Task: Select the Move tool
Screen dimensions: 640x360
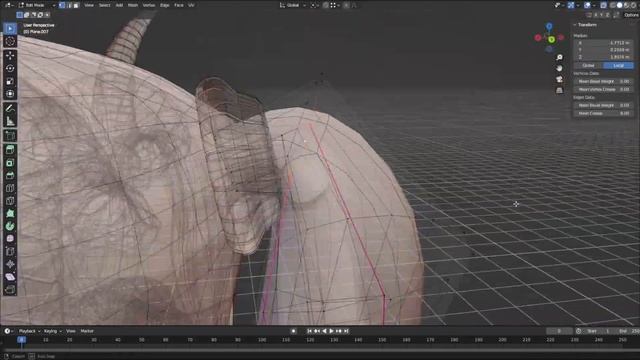Action: pos(10,56)
